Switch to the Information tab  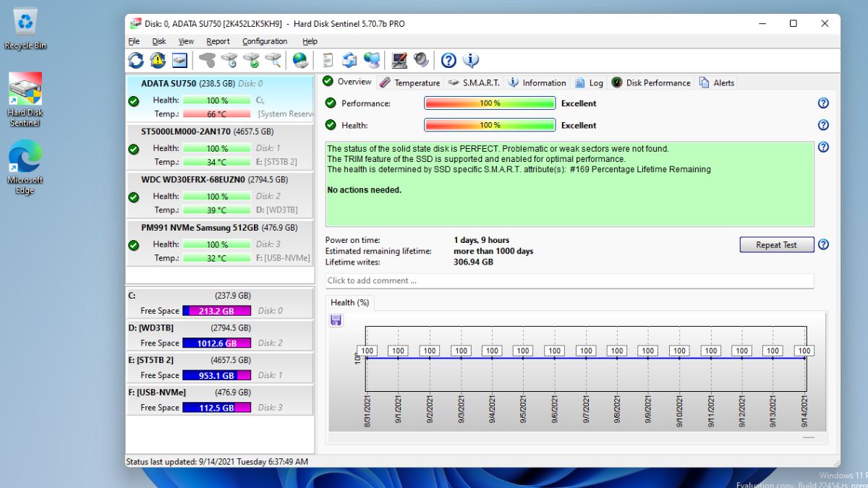[x=537, y=82]
